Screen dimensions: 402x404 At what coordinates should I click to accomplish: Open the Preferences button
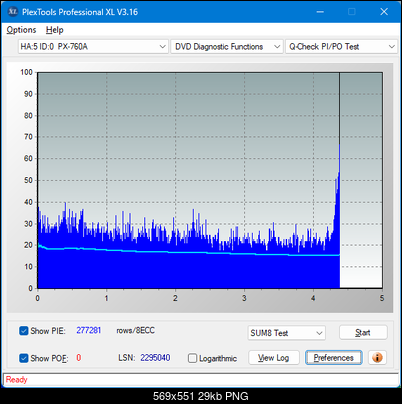coord(334,358)
